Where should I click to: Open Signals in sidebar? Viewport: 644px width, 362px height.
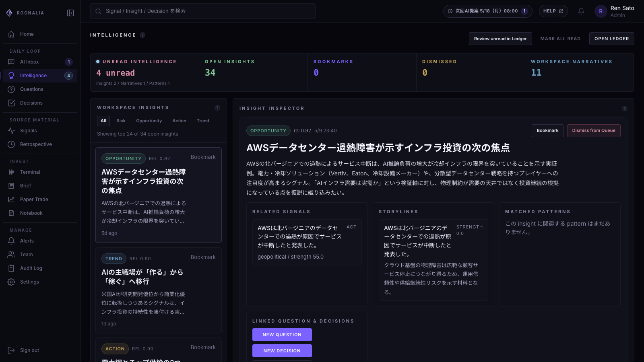(40, 131)
